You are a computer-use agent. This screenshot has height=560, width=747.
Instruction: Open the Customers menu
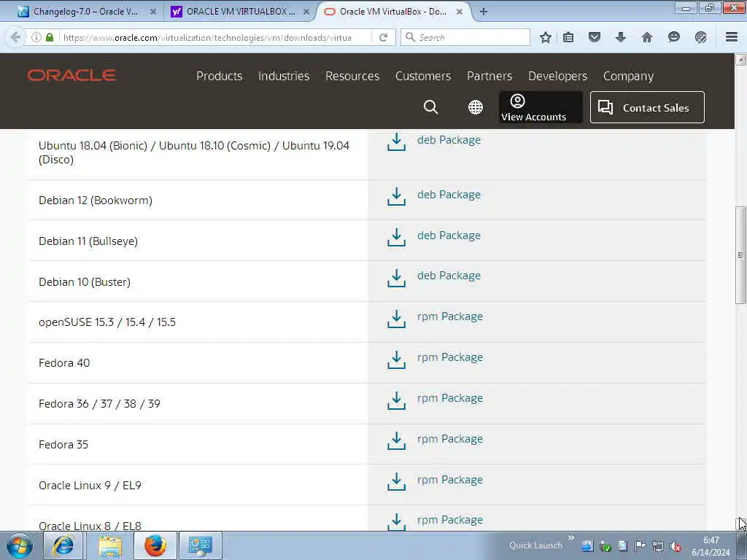click(423, 76)
